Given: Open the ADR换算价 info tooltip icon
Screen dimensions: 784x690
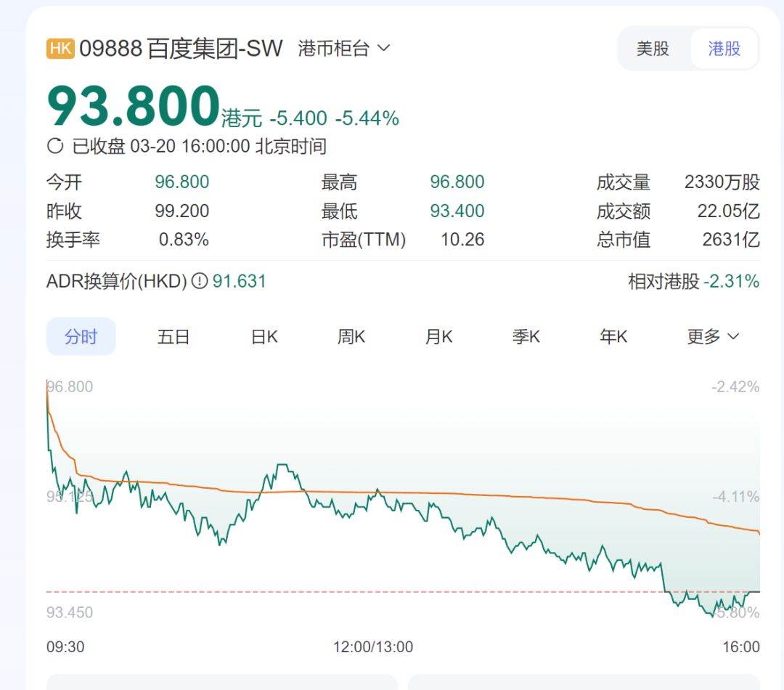Looking at the screenshot, I should coord(201,280).
